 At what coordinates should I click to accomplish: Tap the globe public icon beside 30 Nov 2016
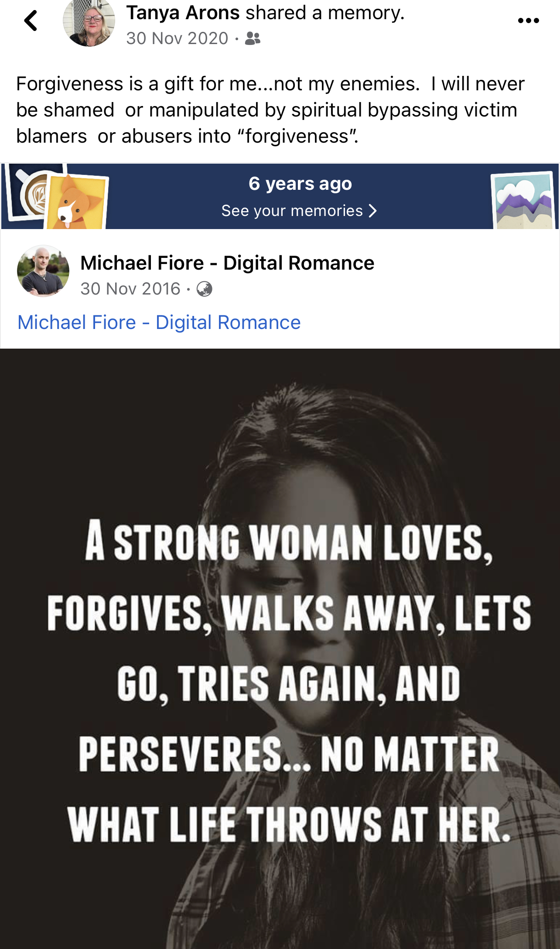pos(204,289)
